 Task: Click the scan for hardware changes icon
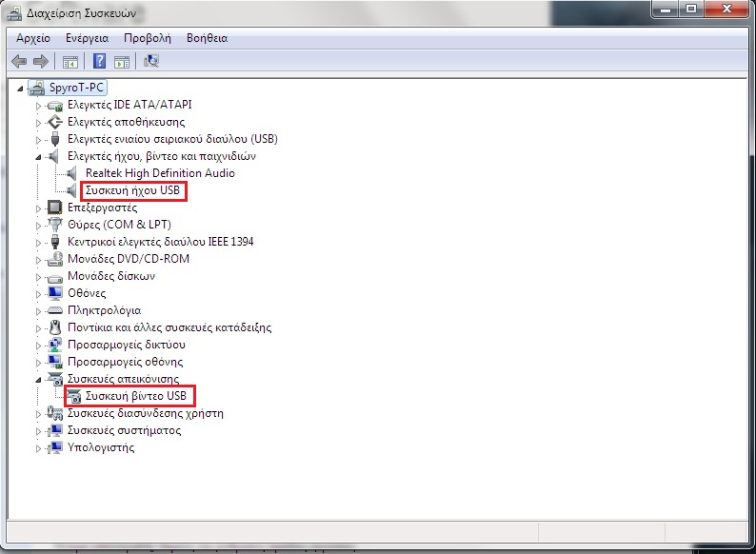(x=150, y=61)
